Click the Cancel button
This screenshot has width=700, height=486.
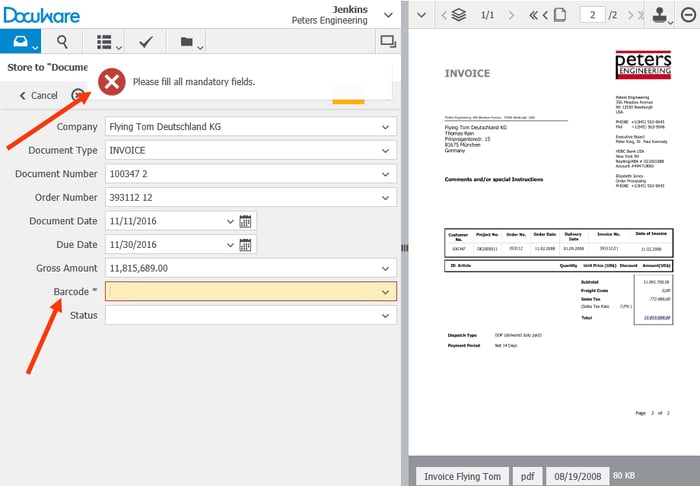coord(38,95)
